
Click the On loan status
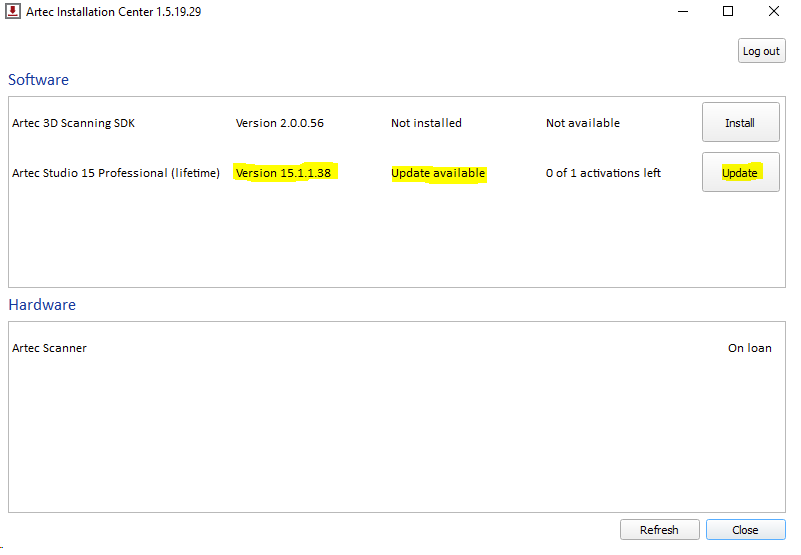point(749,348)
